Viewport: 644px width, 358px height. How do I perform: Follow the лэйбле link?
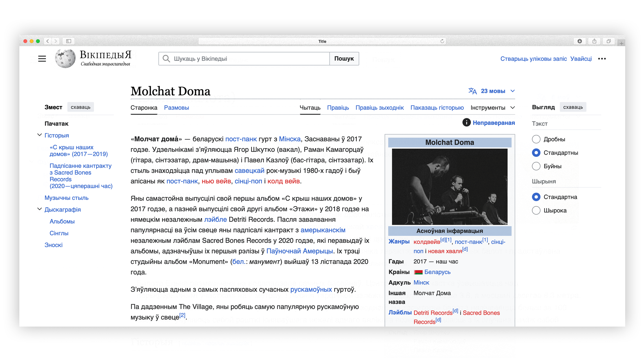[215, 220]
